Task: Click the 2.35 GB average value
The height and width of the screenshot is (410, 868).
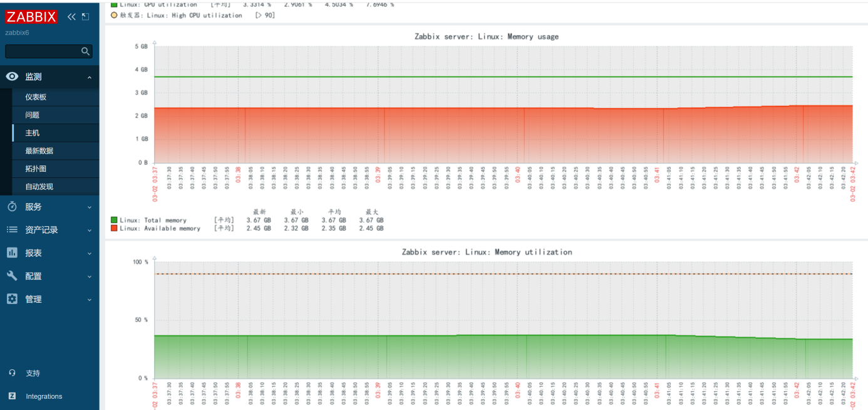Action: pos(334,228)
